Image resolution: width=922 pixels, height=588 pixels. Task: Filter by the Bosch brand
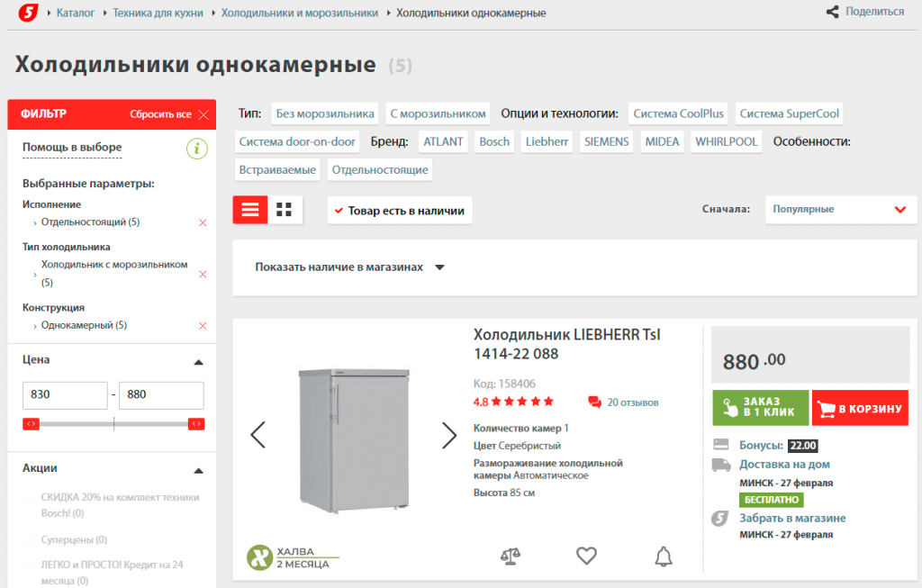point(494,141)
